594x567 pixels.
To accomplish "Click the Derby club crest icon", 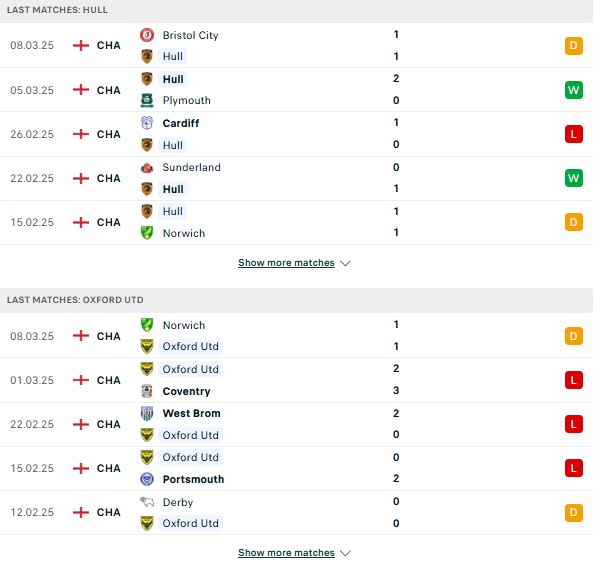I will (147, 502).
